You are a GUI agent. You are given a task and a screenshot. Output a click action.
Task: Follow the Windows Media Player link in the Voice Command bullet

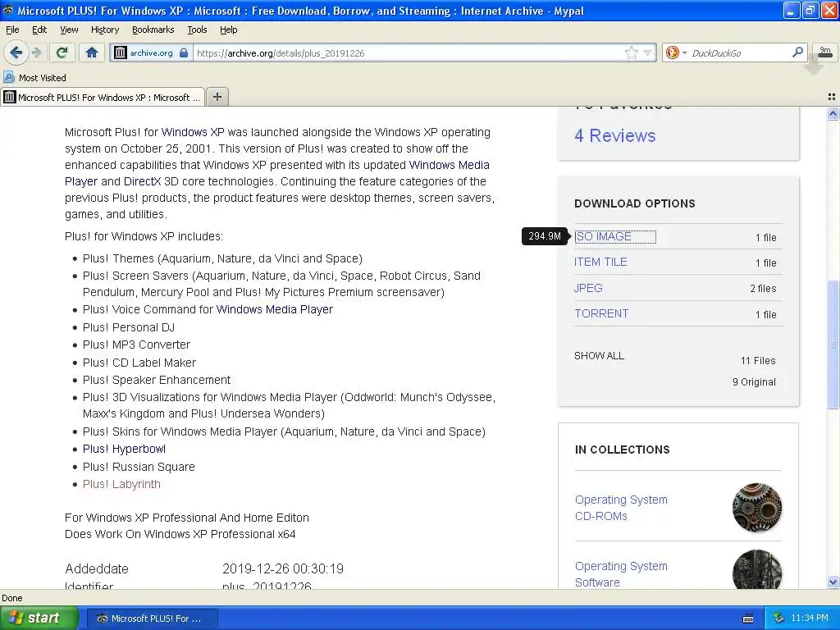(274, 309)
